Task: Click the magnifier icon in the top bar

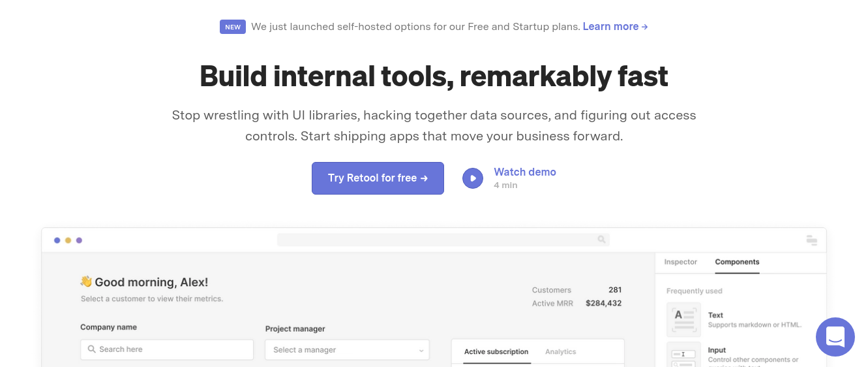Action: [601, 240]
